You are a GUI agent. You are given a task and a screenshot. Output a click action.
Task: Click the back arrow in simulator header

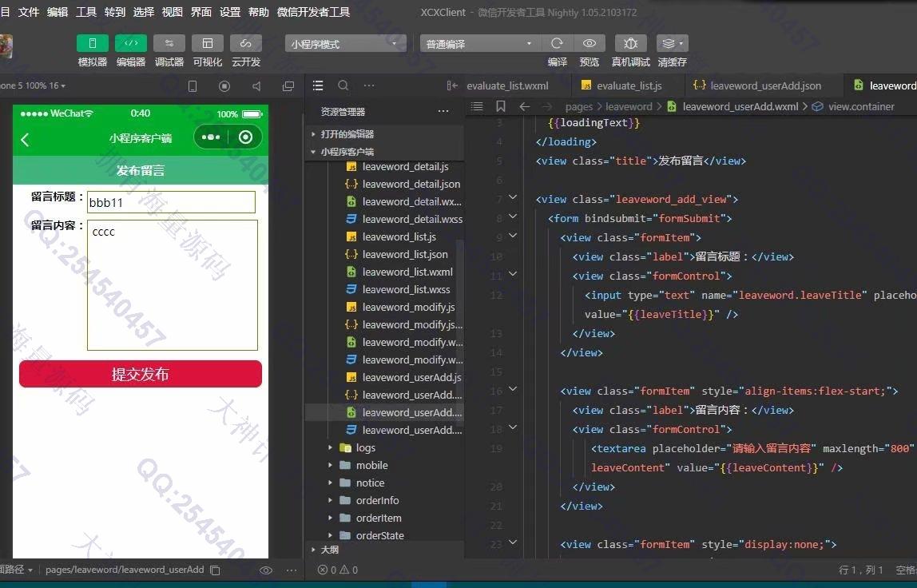(x=25, y=139)
